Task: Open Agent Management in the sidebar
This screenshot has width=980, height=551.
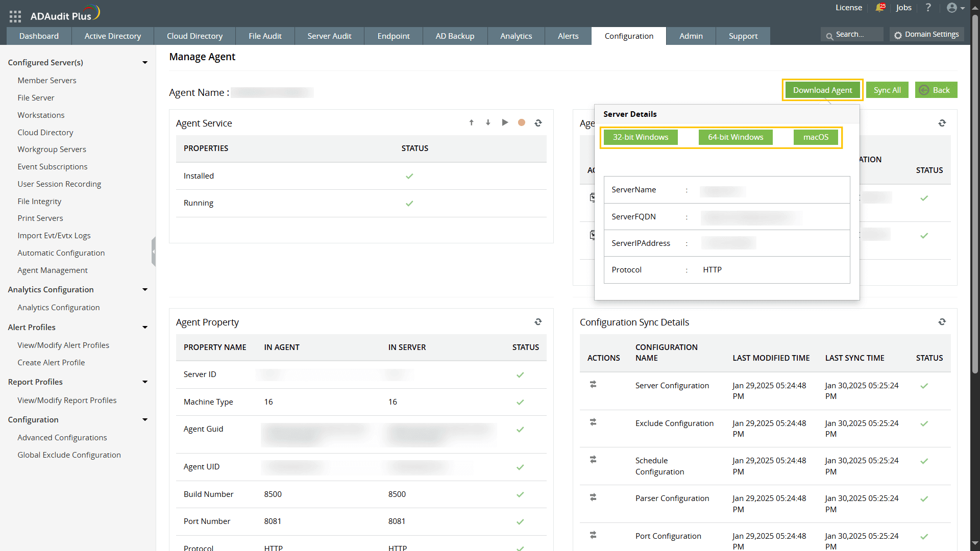Action: pos(53,270)
